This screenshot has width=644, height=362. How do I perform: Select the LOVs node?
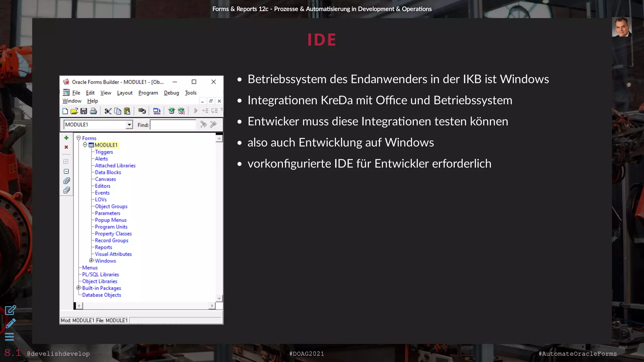point(101,200)
